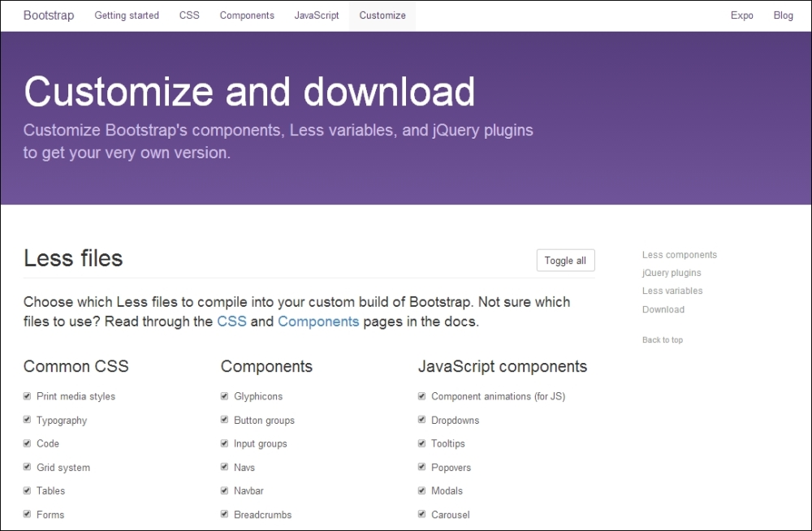The height and width of the screenshot is (531, 812).
Task: Select the Customize navbar tab
Action: pyautogui.click(x=382, y=15)
